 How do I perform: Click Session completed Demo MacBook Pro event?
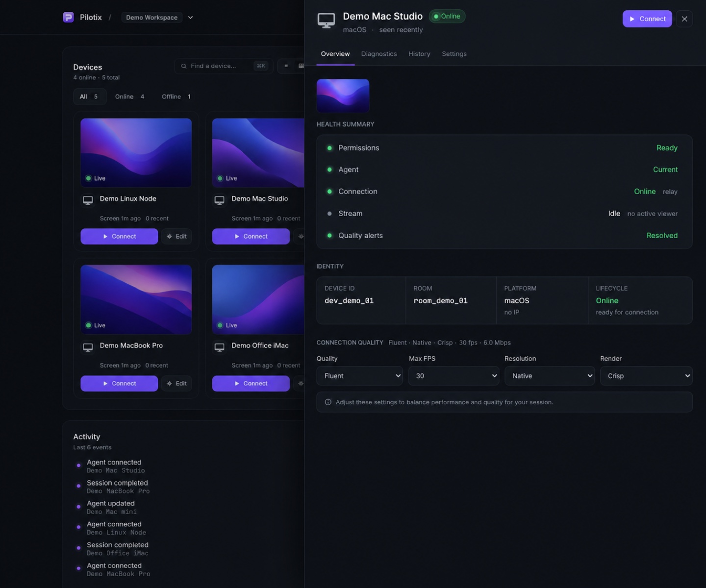coord(118,487)
